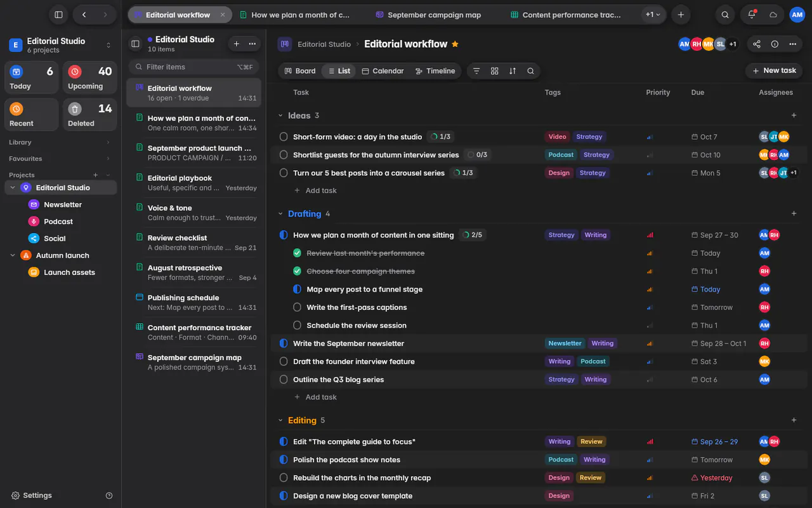The image size is (812, 508).
Task: Toggle the sidebar panel icon in title bar
Action: click(x=58, y=15)
